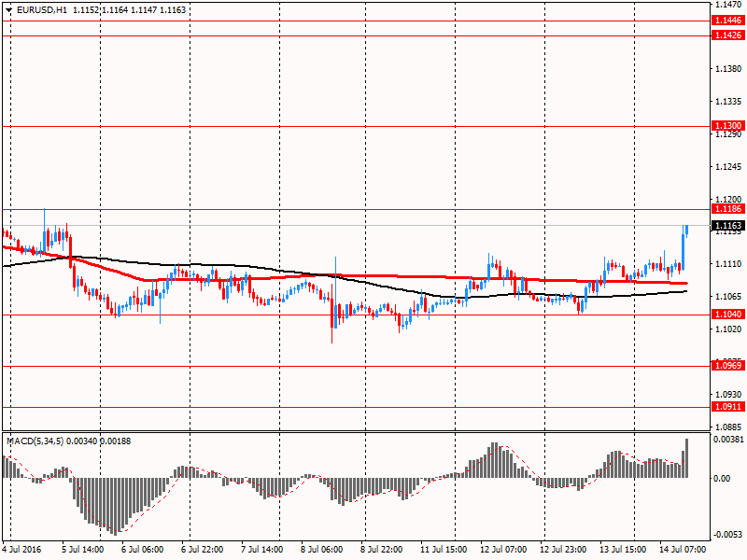
Task: Select the 6 Jul 06:00 time axis label
Action: [143, 550]
